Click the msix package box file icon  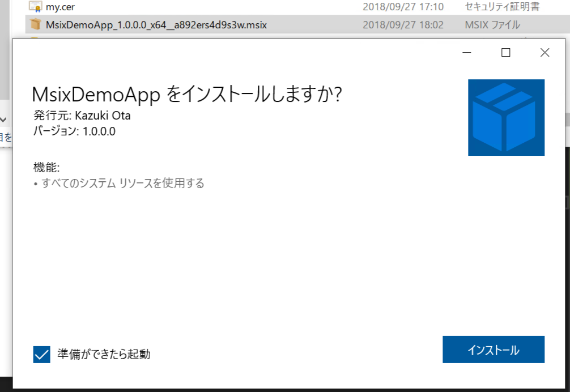[35, 24]
